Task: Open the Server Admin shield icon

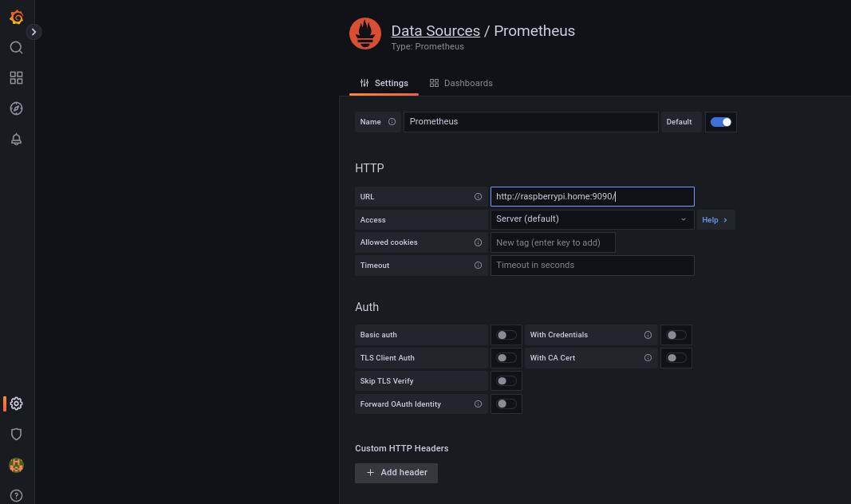Action: click(x=16, y=434)
